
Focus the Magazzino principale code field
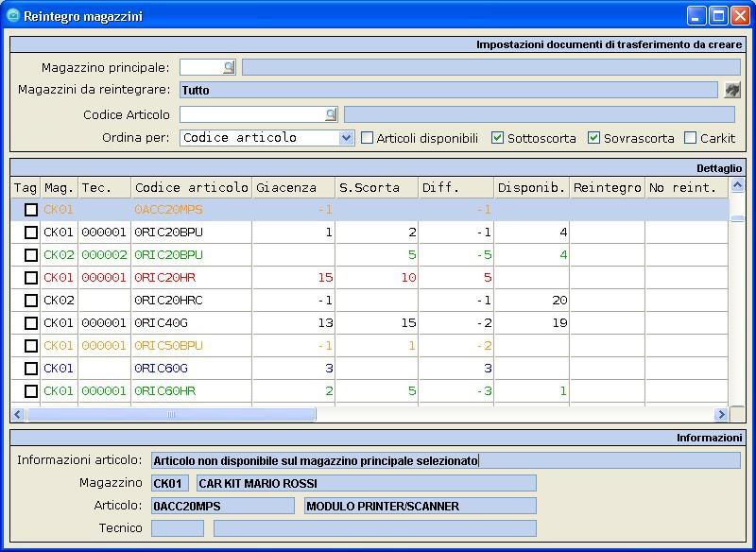click(x=201, y=67)
